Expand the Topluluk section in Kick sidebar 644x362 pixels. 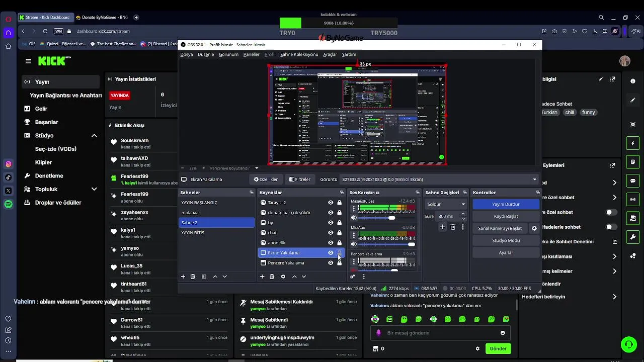(x=94, y=189)
